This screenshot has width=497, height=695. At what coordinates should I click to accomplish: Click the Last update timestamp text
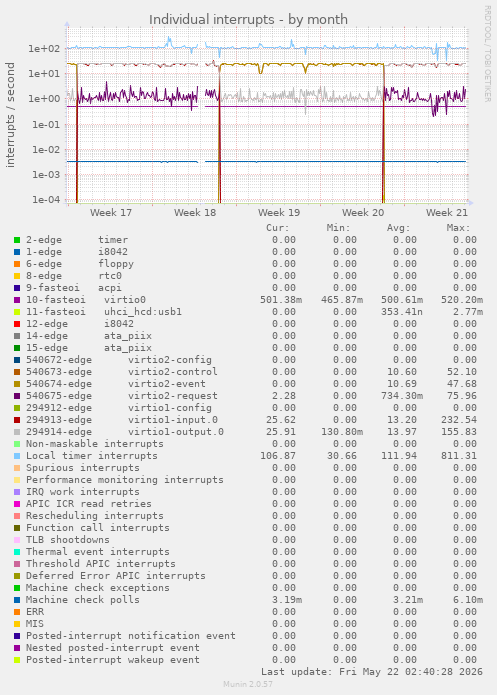(x=372, y=672)
